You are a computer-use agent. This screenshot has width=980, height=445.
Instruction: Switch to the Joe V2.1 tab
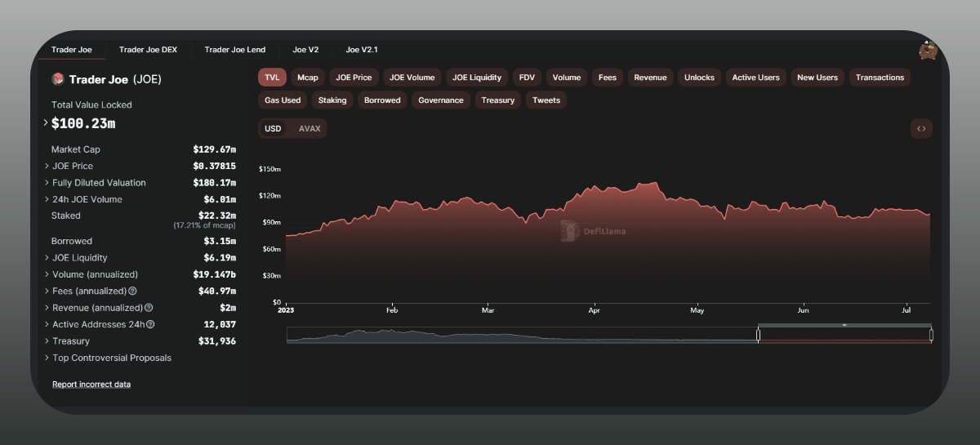pos(362,50)
